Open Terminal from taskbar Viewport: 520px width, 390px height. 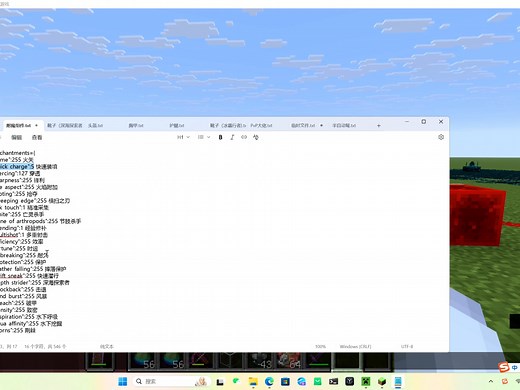[333, 381]
